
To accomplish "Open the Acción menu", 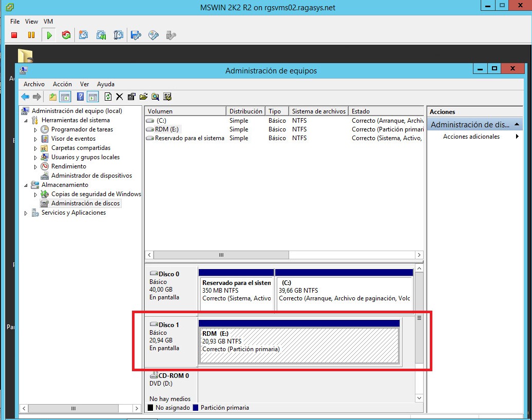I will pyautogui.click(x=62, y=84).
